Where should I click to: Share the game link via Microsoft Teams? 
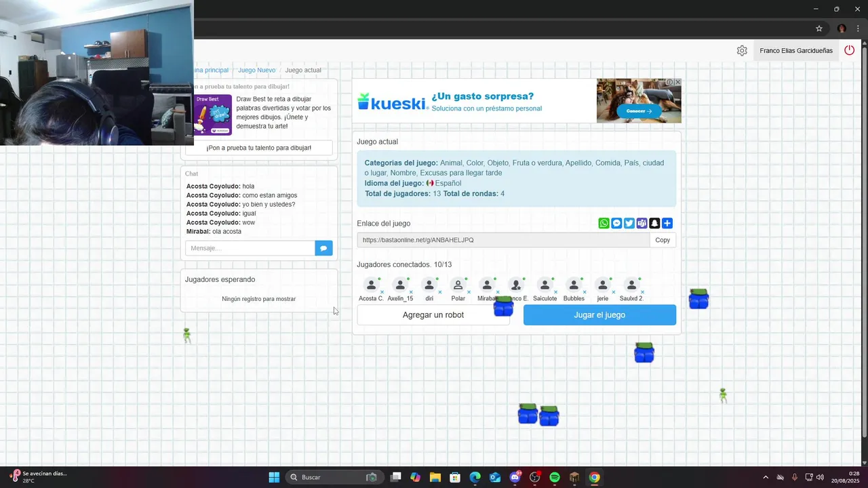(642, 224)
